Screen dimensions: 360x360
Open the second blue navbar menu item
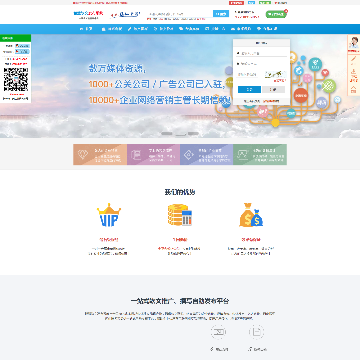tap(112, 29)
